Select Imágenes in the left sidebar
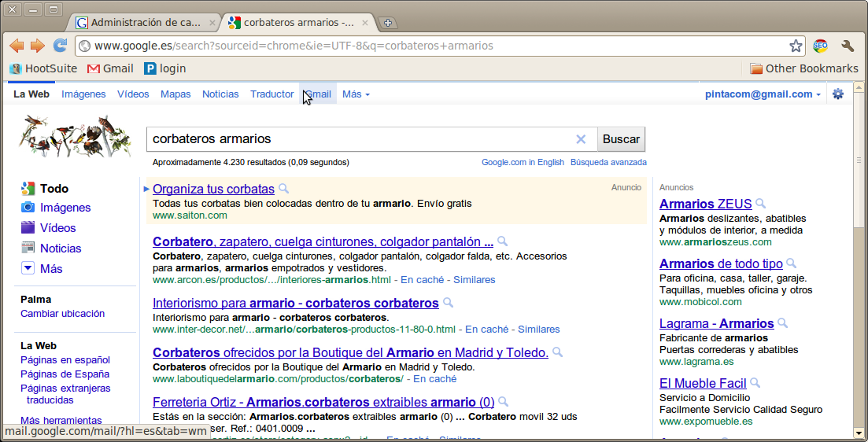 click(x=65, y=208)
